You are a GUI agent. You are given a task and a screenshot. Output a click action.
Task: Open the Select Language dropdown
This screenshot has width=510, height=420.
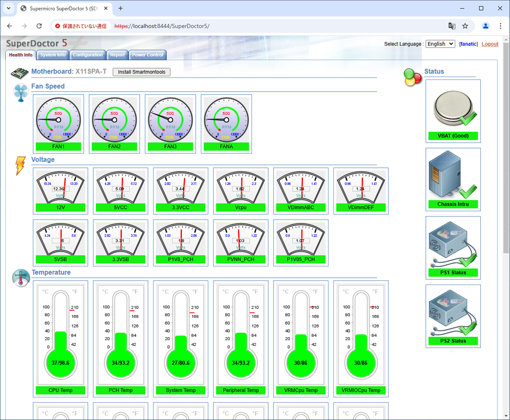(440, 44)
